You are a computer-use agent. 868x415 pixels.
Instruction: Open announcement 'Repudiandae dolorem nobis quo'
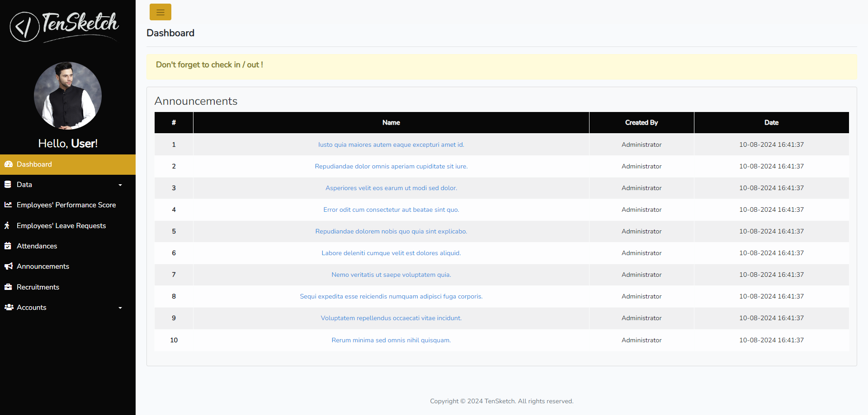[x=391, y=231]
